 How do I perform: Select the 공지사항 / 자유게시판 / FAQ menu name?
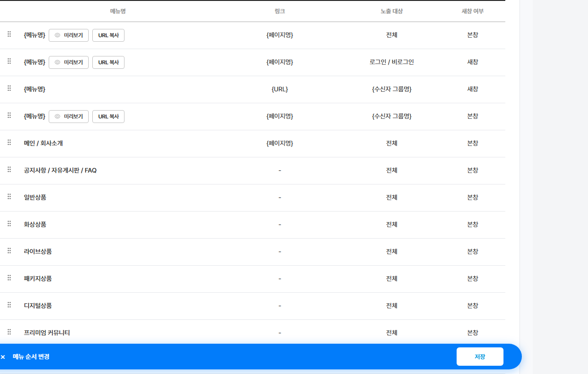pos(60,170)
